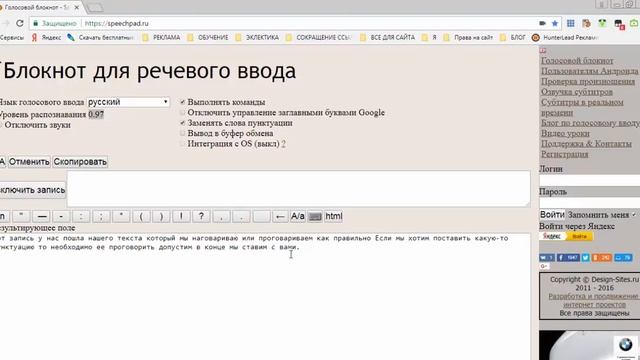The height and width of the screenshot is (360, 640).
Task: Insert a comma from punctuation bar
Action: pos(221,216)
